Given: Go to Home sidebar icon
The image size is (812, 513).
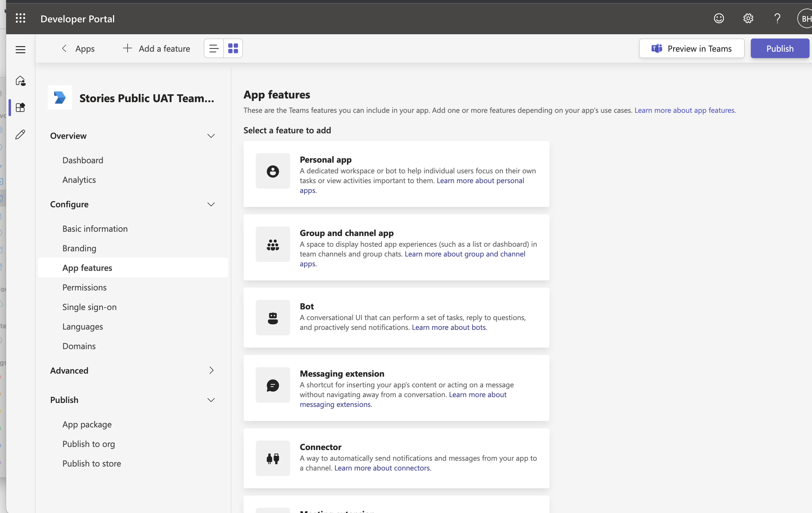Looking at the screenshot, I should [20, 81].
